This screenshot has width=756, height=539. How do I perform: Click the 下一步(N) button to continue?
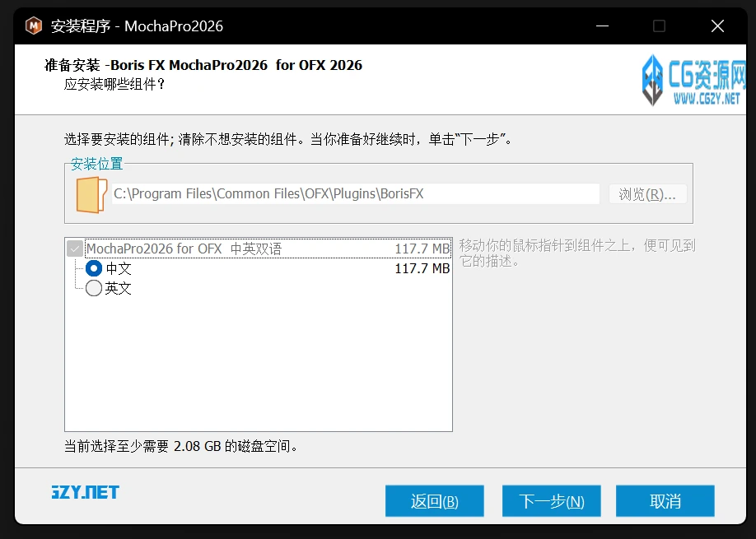551,500
